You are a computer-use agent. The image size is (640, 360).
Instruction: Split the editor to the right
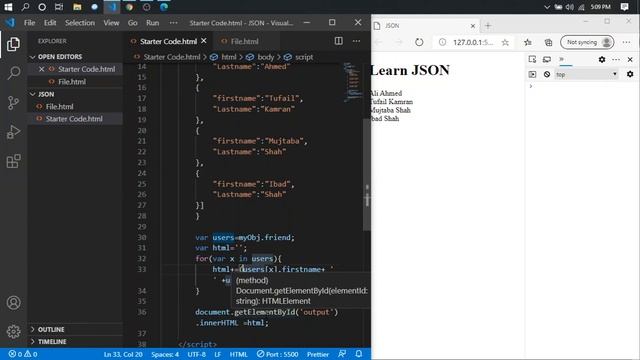(x=338, y=41)
